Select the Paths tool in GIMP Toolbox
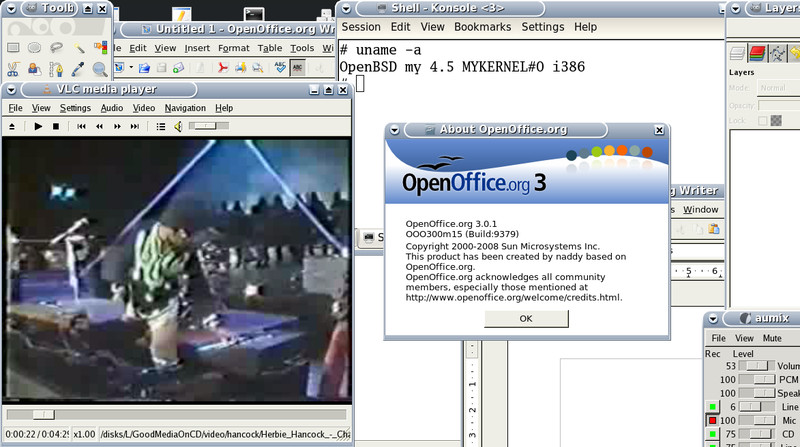The height and width of the screenshot is (447, 800). click(x=56, y=69)
